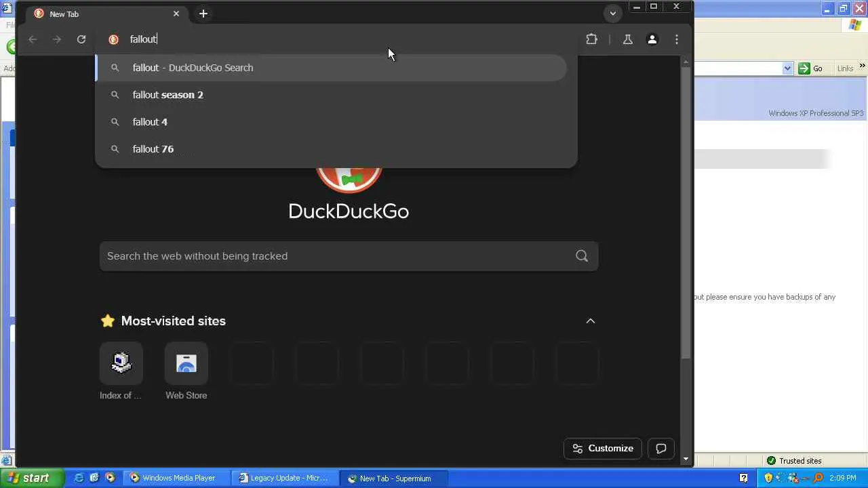
Task: Click the magnifier icon in system tray
Action: click(x=817, y=478)
